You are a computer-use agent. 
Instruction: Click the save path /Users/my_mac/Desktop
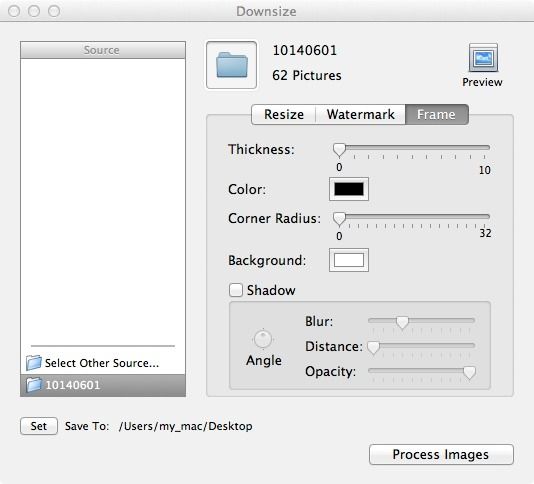(x=186, y=426)
